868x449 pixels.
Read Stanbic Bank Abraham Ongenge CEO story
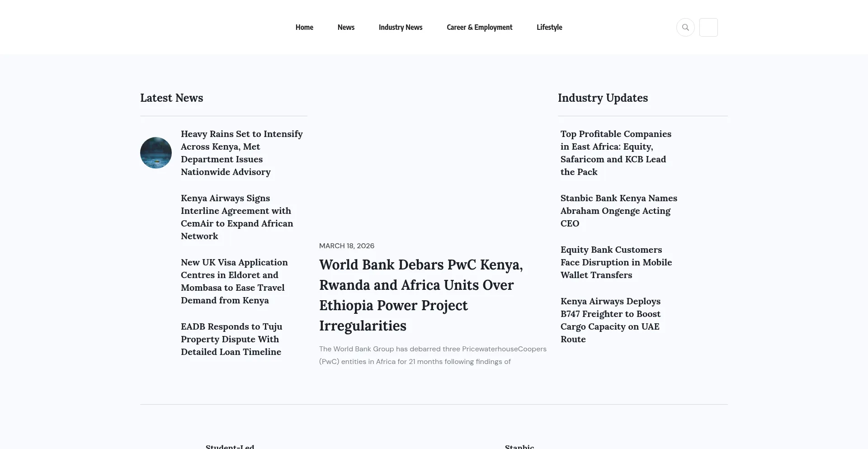(619, 211)
